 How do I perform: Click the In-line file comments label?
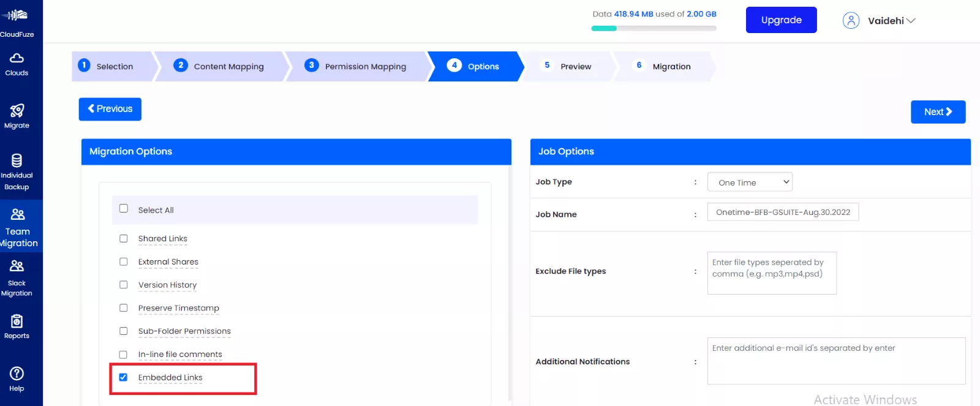coord(180,355)
